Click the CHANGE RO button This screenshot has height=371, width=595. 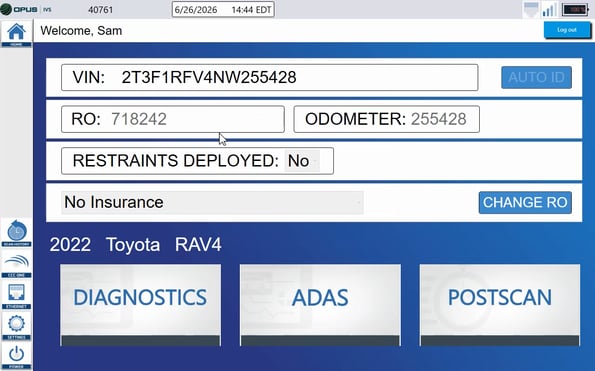(x=525, y=202)
